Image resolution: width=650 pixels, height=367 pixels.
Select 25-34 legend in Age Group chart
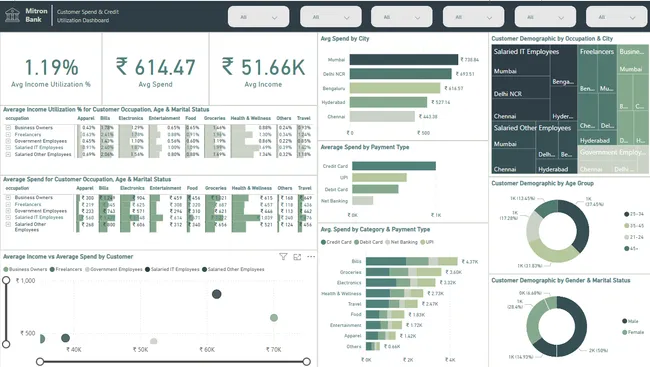pos(634,214)
